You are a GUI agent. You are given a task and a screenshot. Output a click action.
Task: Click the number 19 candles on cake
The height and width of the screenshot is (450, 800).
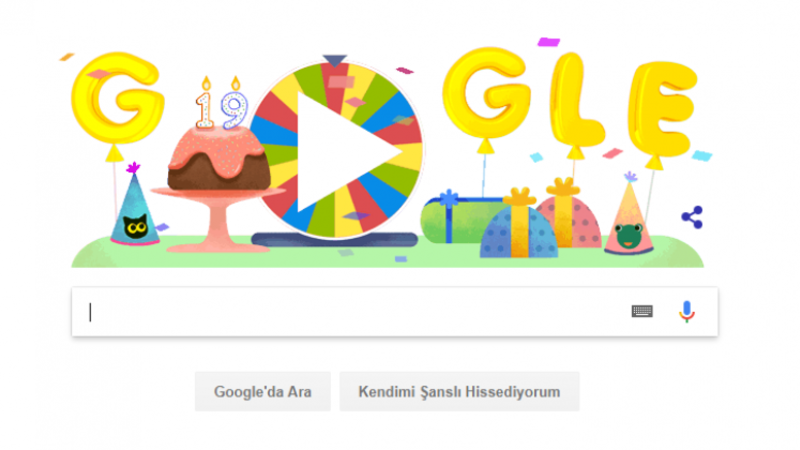(221, 104)
